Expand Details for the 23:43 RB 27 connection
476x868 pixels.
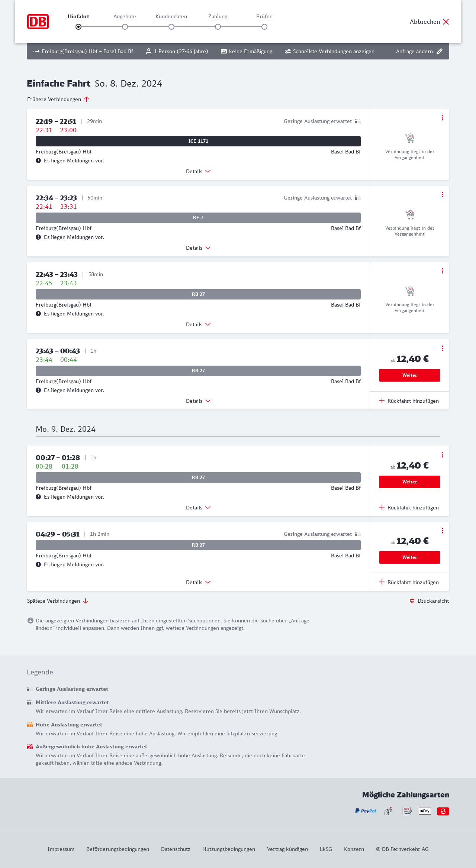pos(198,401)
